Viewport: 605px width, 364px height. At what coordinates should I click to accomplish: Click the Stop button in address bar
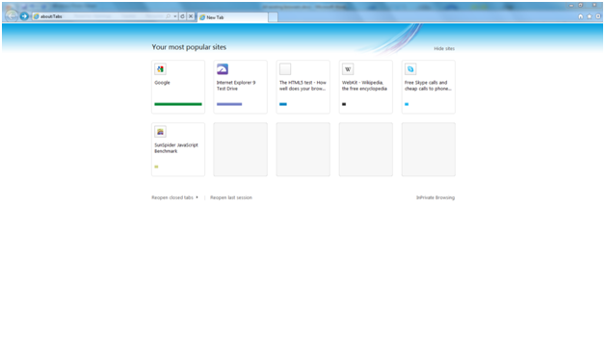191,16
